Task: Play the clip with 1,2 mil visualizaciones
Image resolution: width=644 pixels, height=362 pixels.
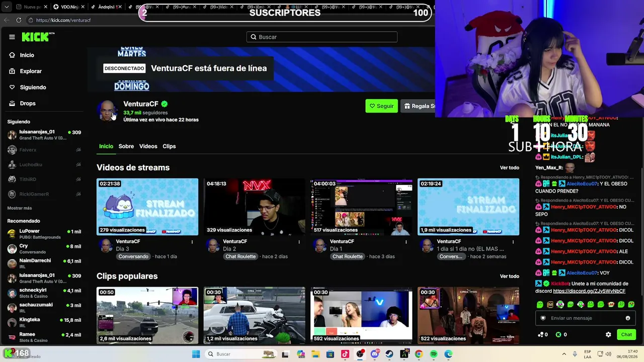Action: (255, 315)
